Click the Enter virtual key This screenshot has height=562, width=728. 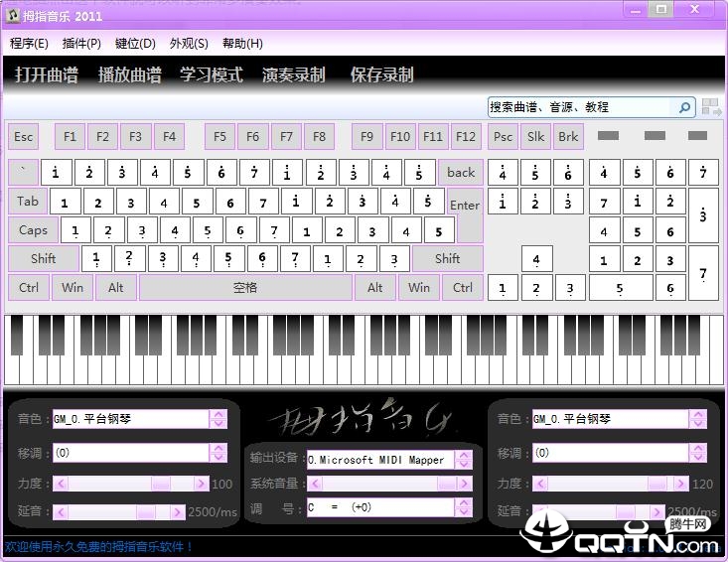click(x=465, y=207)
